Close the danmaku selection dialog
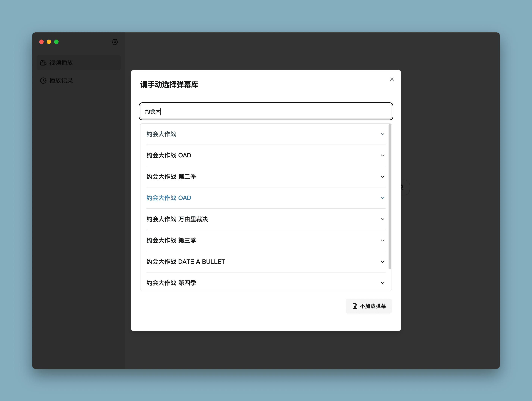 pyautogui.click(x=392, y=79)
